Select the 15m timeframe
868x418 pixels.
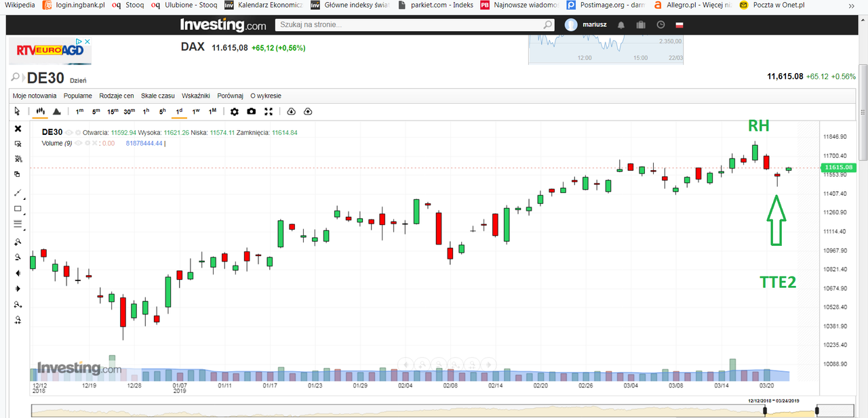[113, 111]
